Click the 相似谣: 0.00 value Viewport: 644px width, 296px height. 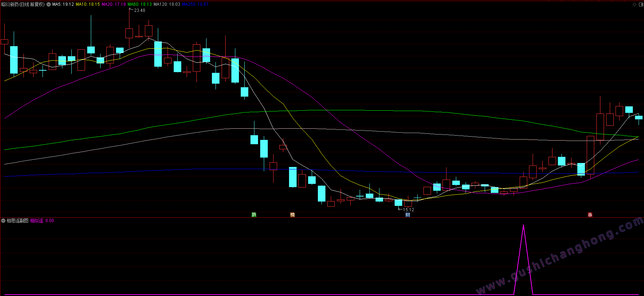(x=42, y=221)
